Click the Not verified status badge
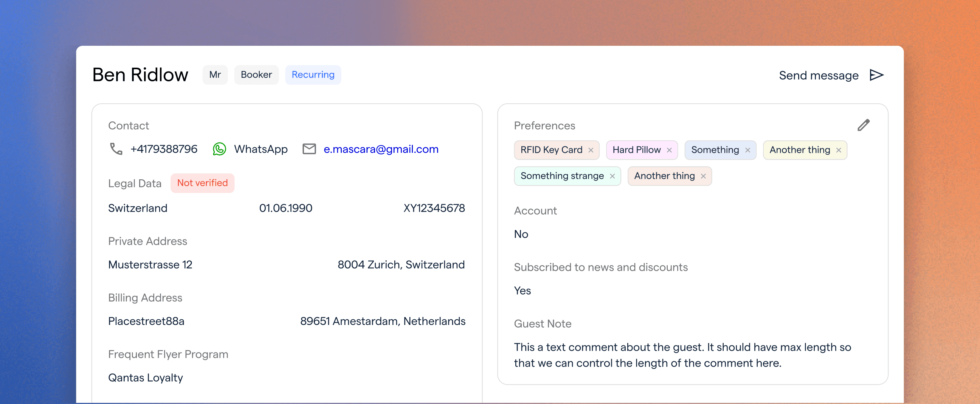 tap(202, 183)
